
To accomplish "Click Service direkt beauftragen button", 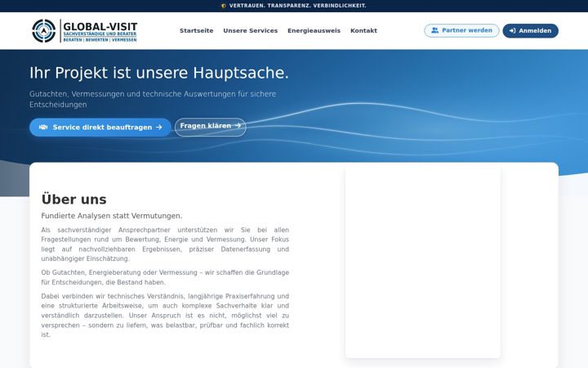I will click(x=100, y=128).
